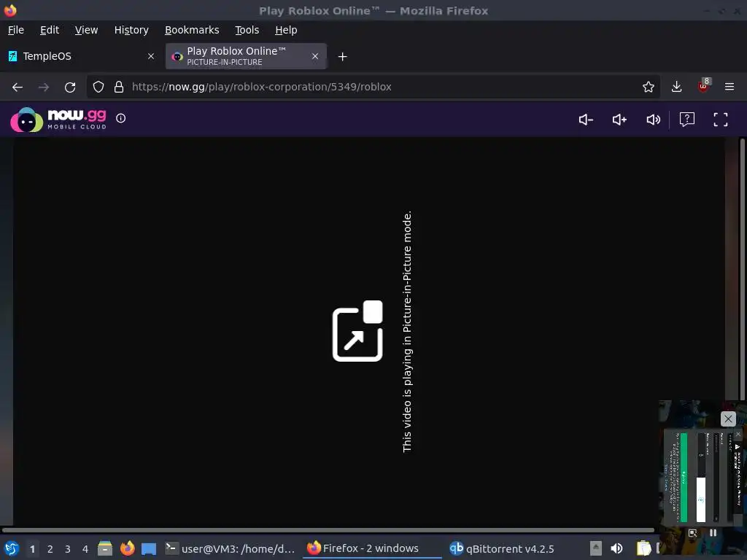
Task: Open the Bookmarks menu
Action: [192, 30]
